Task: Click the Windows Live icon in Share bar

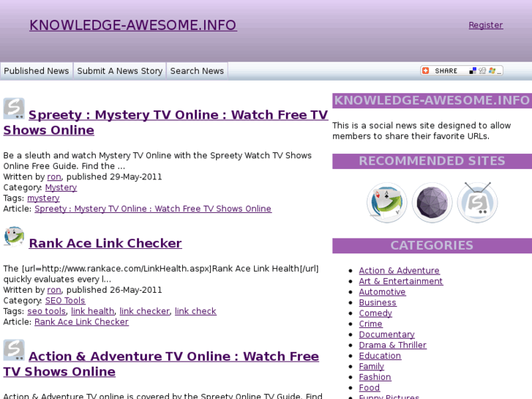Action: click(492, 70)
